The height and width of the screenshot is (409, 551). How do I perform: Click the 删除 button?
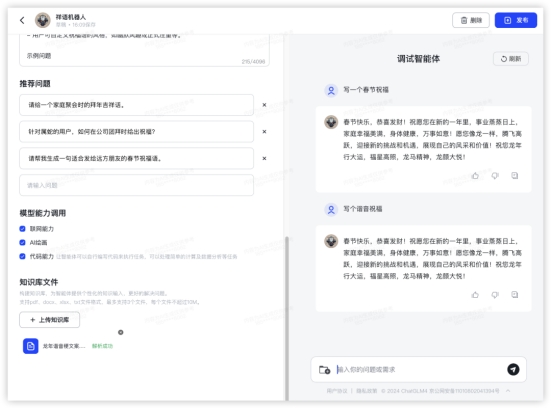471,20
